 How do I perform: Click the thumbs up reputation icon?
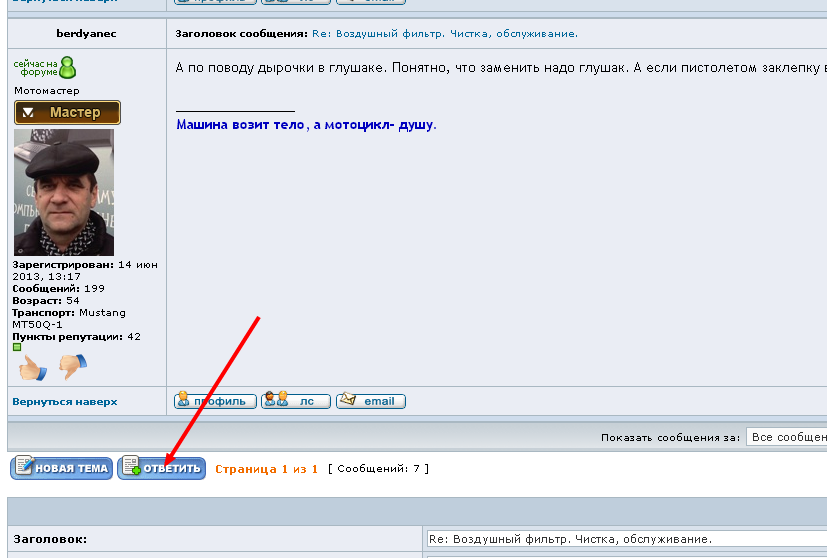[32, 369]
